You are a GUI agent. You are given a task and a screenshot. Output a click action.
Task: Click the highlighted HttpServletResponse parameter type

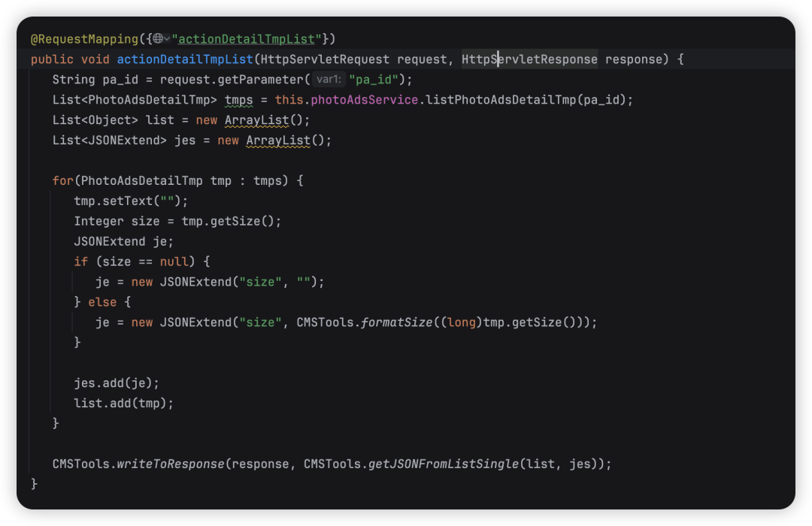[x=529, y=59]
